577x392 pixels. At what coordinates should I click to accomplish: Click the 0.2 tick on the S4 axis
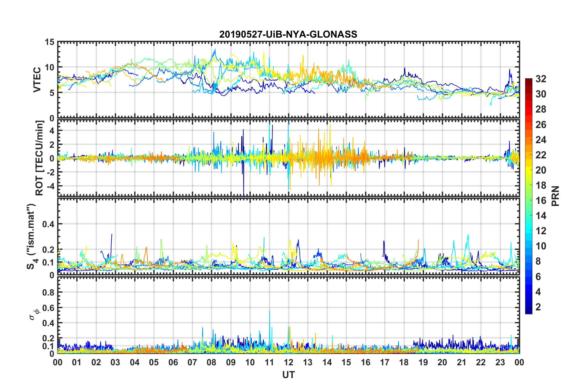(48, 250)
